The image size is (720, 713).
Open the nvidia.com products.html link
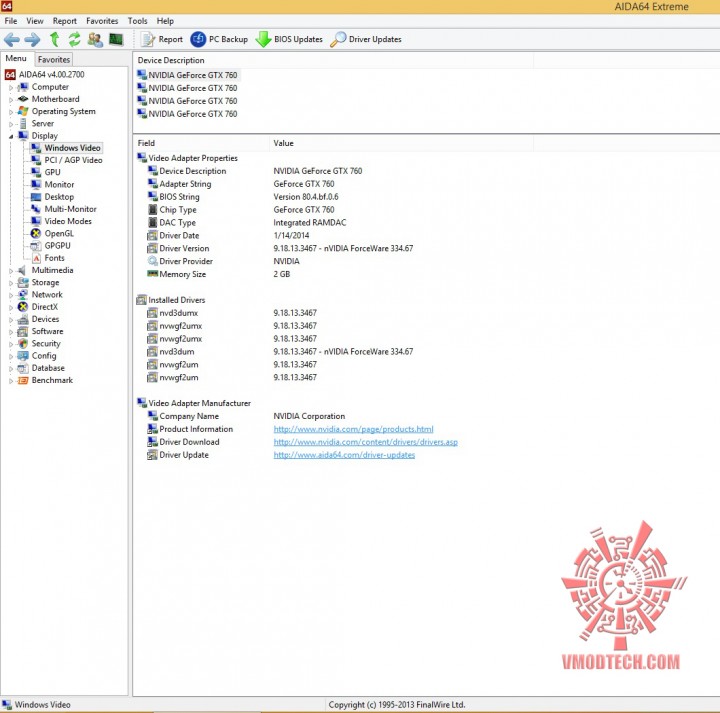coord(353,429)
